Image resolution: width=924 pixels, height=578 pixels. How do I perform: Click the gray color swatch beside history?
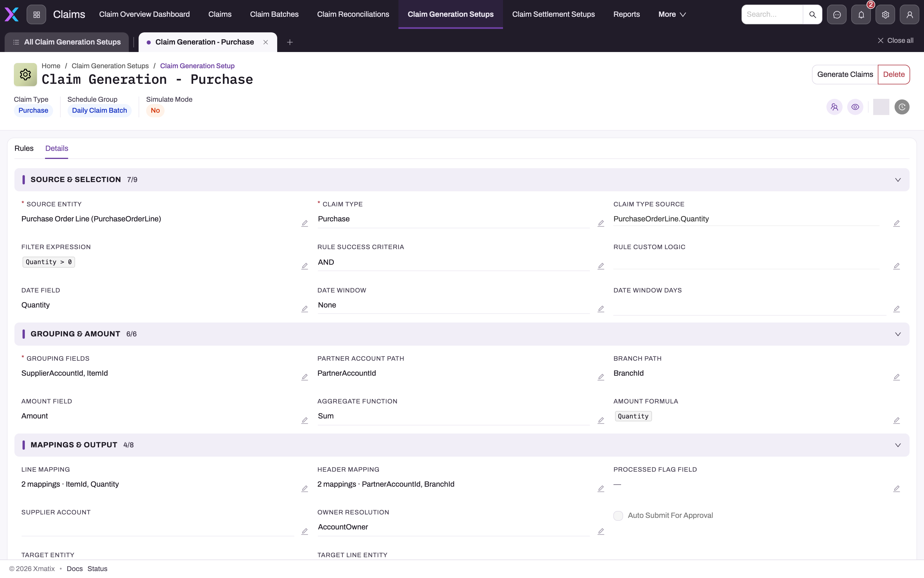[881, 107]
